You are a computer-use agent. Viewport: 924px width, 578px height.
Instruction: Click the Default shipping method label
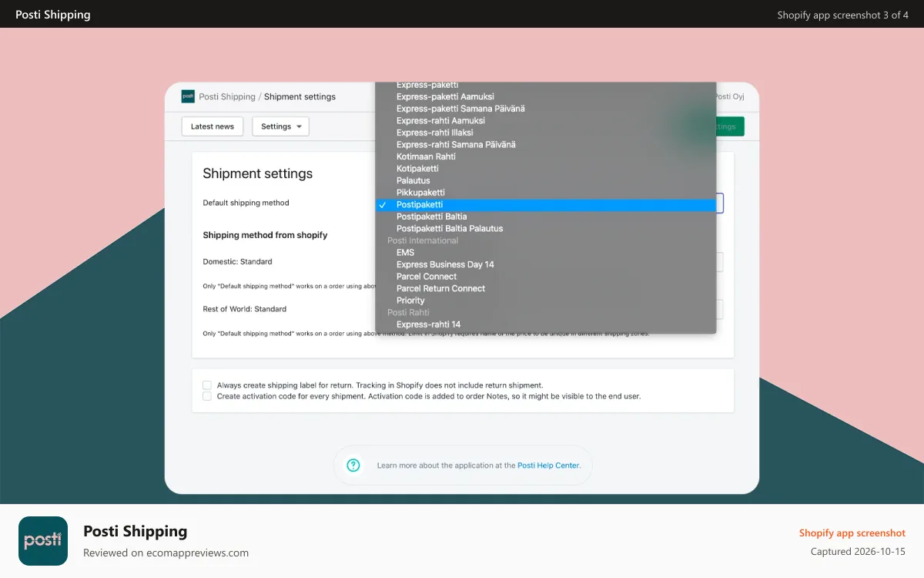[x=246, y=203]
